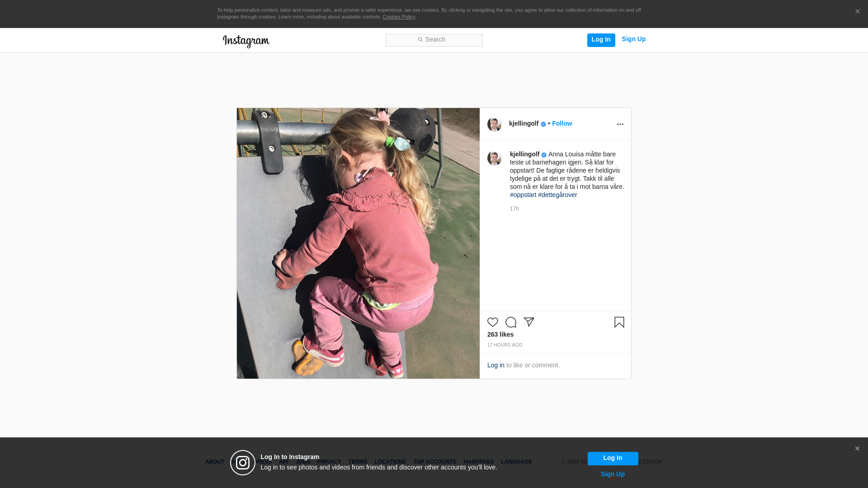The height and width of the screenshot is (488, 868).
Task: Open TERMS footer link
Action: tap(358, 462)
